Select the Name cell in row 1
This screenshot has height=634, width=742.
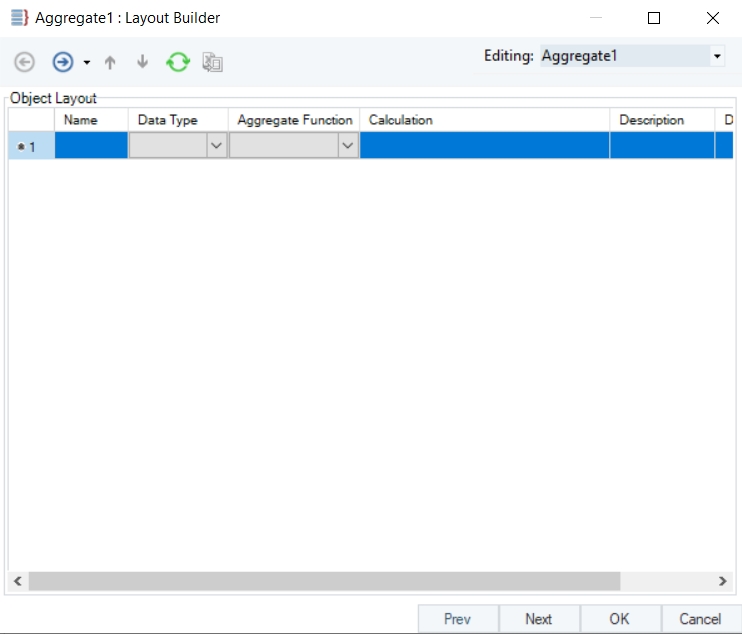[91, 146]
